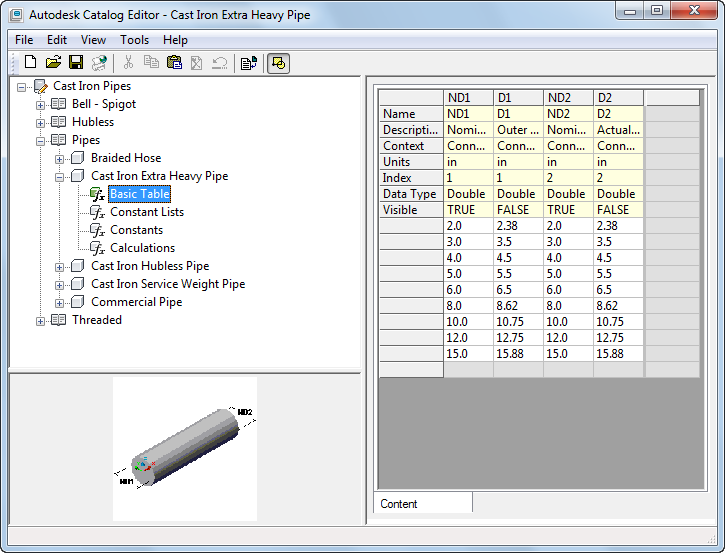725x553 pixels.
Task: Click the D2 value cell 8.62
Action: pos(618,306)
